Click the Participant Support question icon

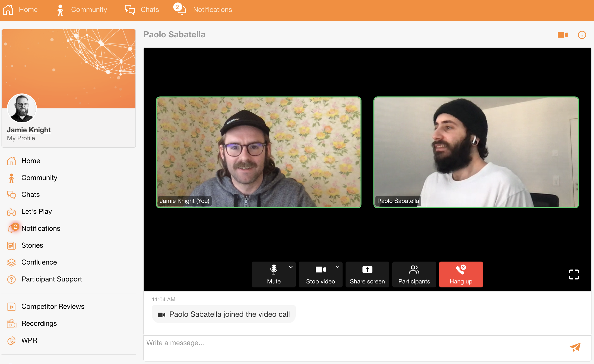[11, 279]
